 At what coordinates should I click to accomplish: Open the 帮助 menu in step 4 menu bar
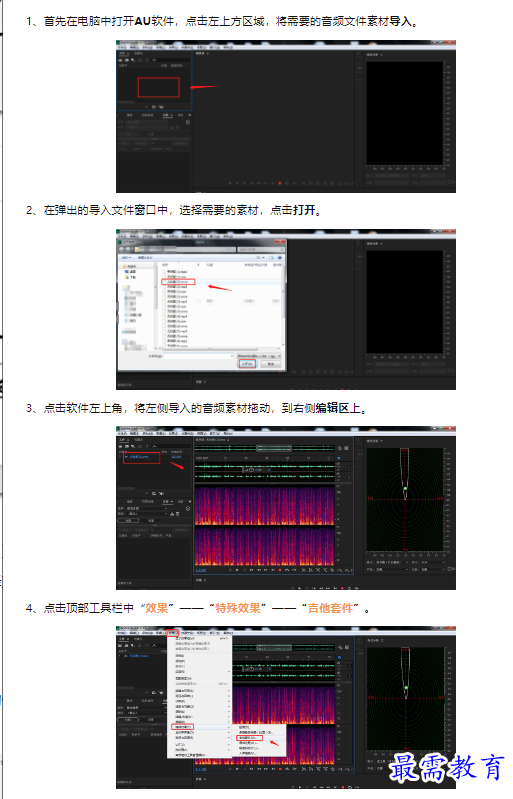pos(228,632)
